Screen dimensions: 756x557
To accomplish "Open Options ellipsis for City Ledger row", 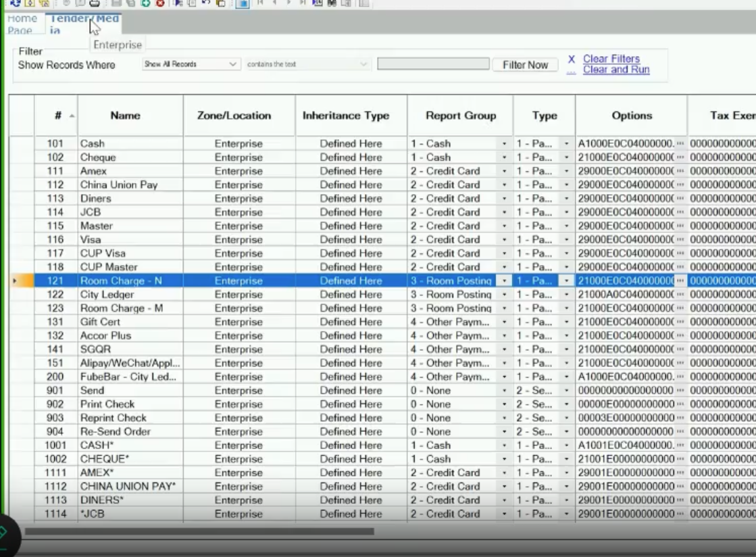I will 680,295.
